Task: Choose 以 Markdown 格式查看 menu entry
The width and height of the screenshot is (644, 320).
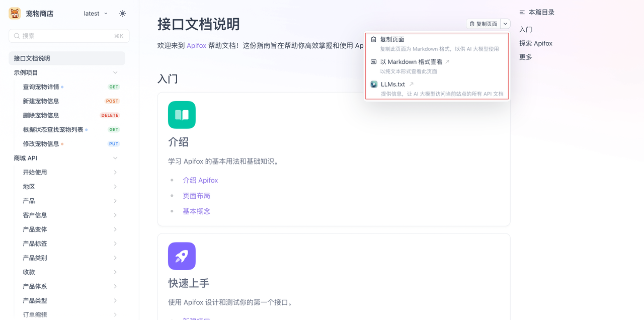Action: pyautogui.click(x=437, y=66)
